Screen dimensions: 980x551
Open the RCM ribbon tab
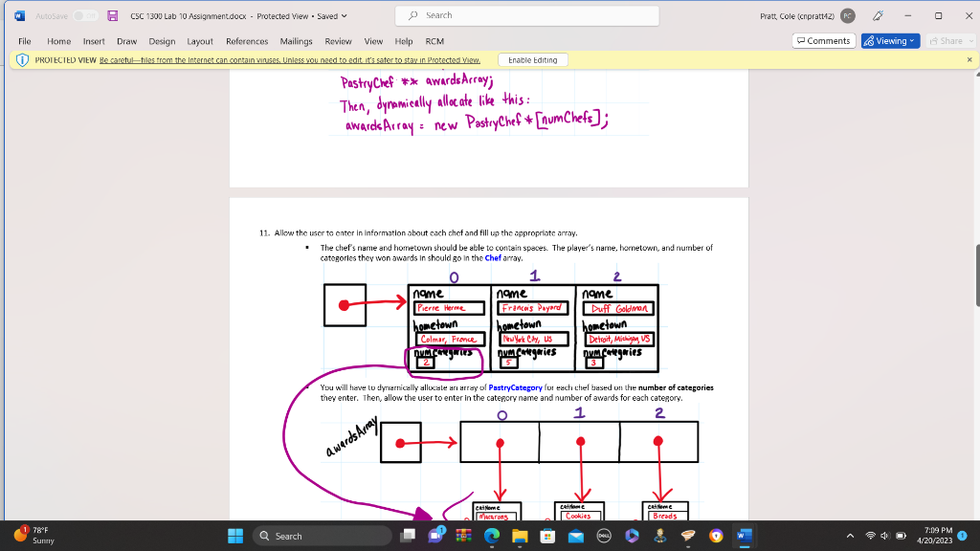pos(434,41)
